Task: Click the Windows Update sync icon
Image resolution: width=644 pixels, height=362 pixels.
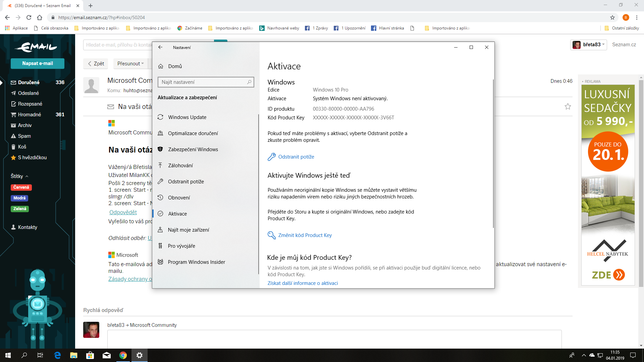Action: click(160, 117)
